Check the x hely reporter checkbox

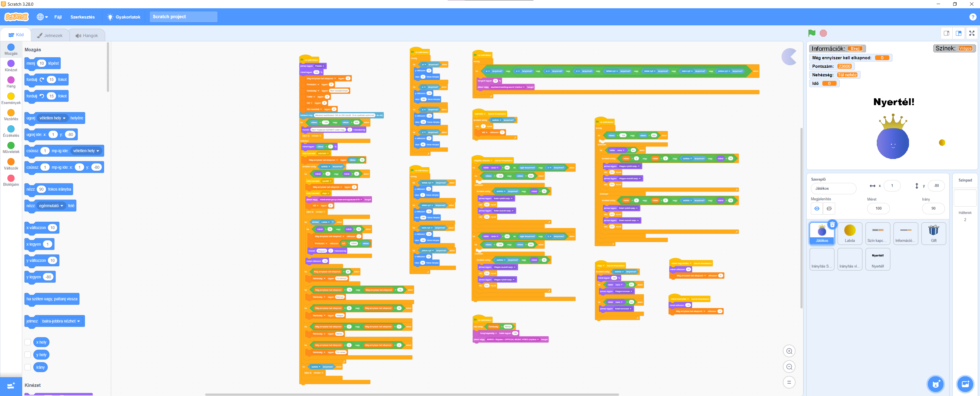(x=28, y=342)
